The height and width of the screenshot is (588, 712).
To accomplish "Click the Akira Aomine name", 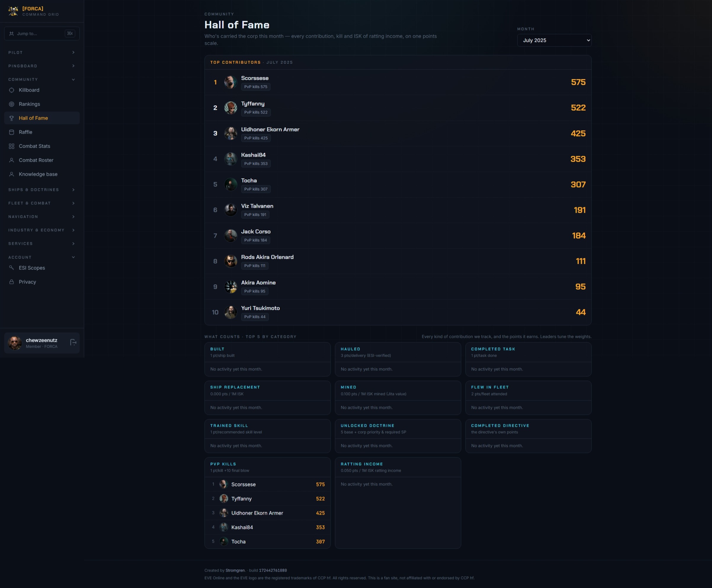I will pyautogui.click(x=258, y=283).
